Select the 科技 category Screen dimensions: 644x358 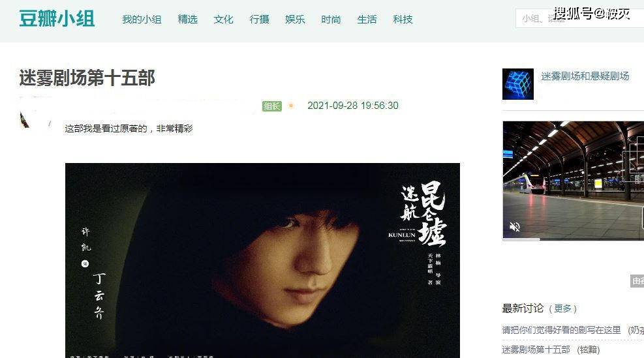coord(403,20)
